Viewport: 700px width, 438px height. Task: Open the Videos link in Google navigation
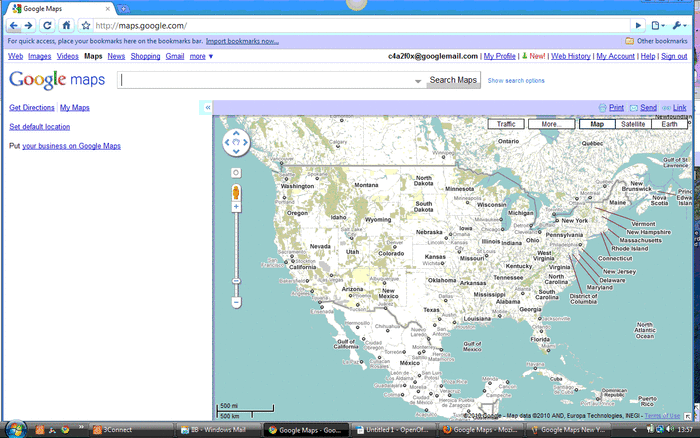pyautogui.click(x=67, y=56)
